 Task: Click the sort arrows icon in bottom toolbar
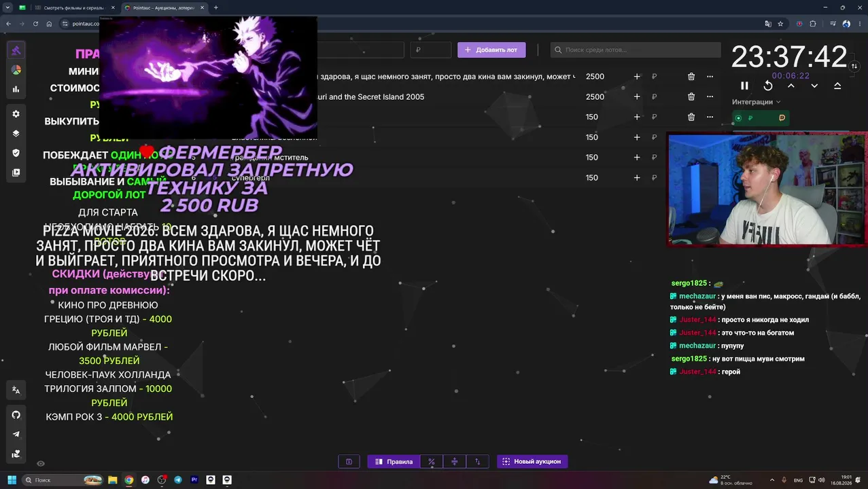477,461
